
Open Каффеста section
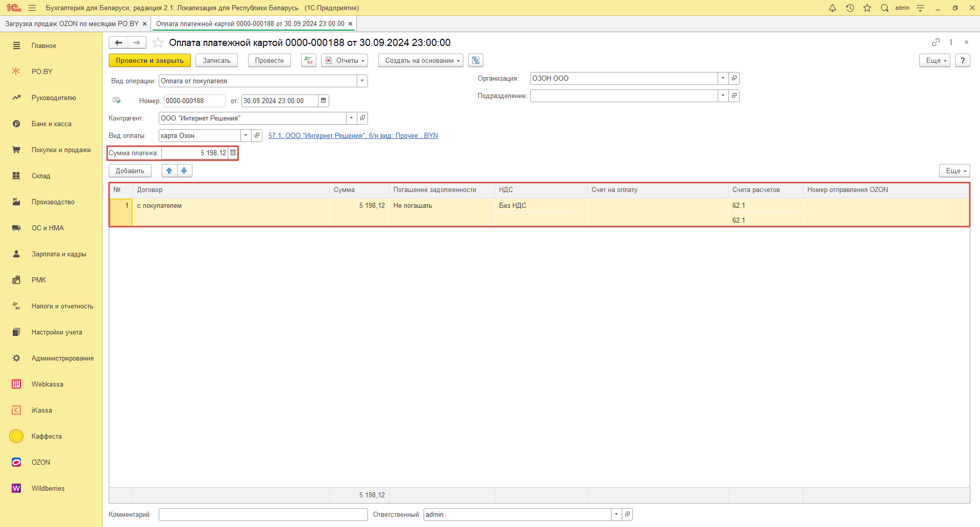46,436
